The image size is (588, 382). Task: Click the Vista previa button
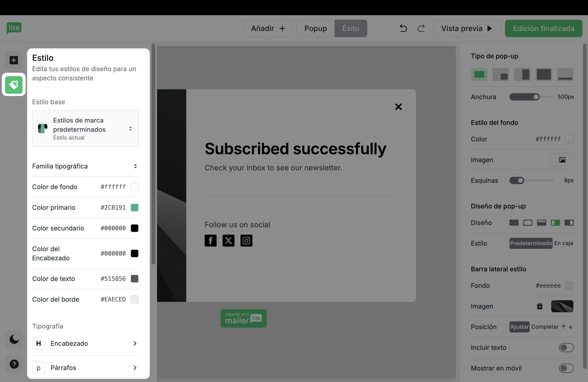point(467,28)
